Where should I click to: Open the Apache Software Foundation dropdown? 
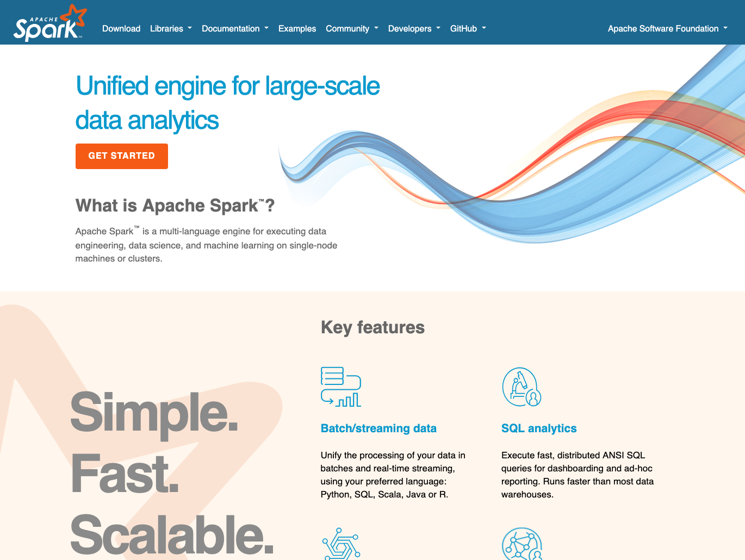667,29
